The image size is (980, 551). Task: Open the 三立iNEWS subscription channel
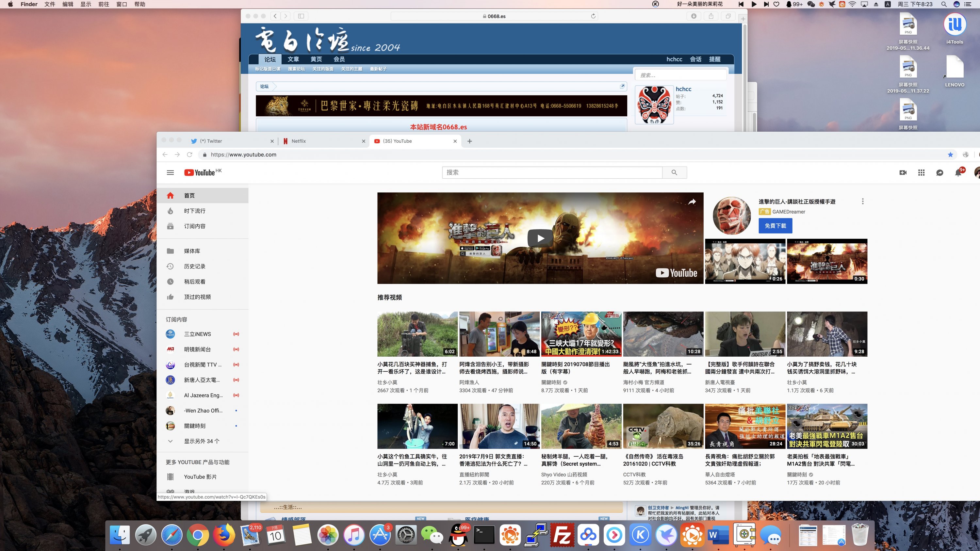click(197, 334)
